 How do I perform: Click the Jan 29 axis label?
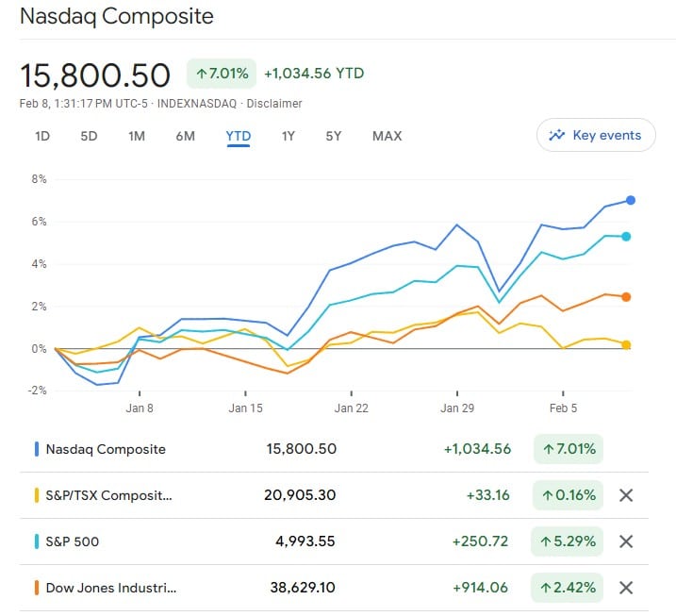point(457,408)
